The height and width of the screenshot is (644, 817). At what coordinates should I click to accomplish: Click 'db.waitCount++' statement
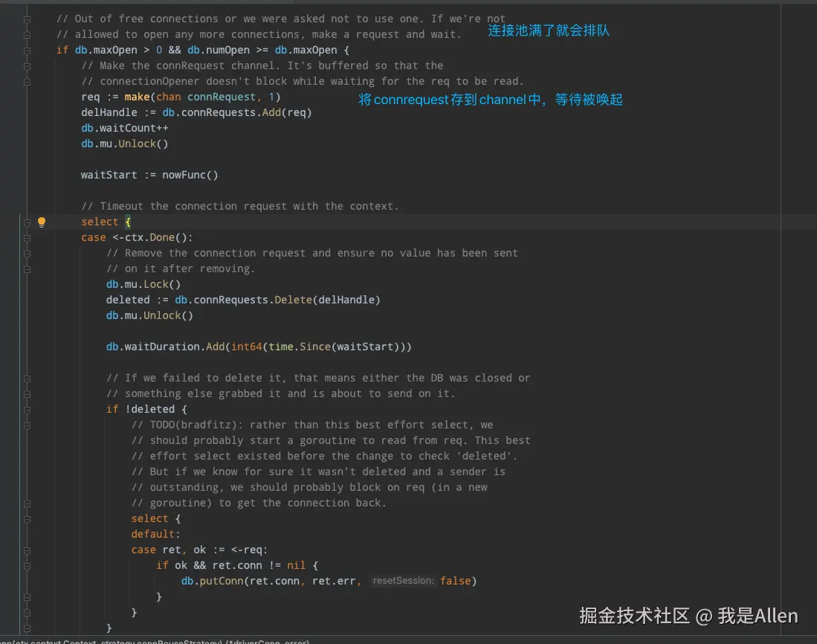pyautogui.click(x=125, y=128)
